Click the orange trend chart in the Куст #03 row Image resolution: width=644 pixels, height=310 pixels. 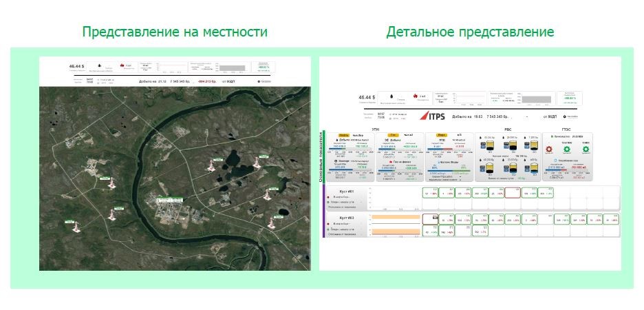396,225
